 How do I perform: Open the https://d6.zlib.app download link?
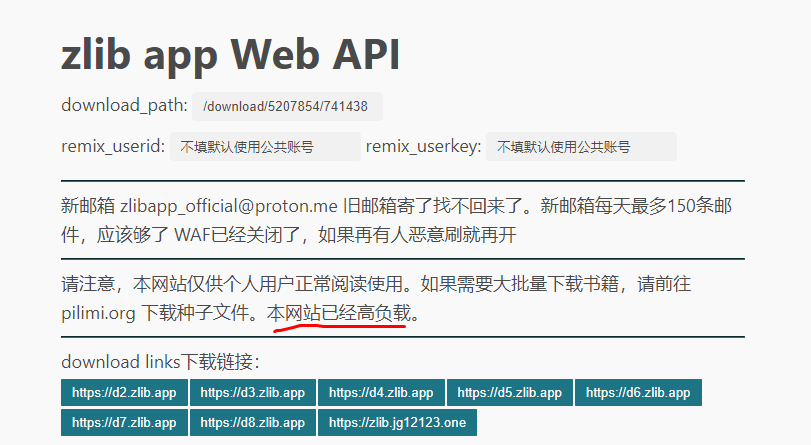point(638,392)
